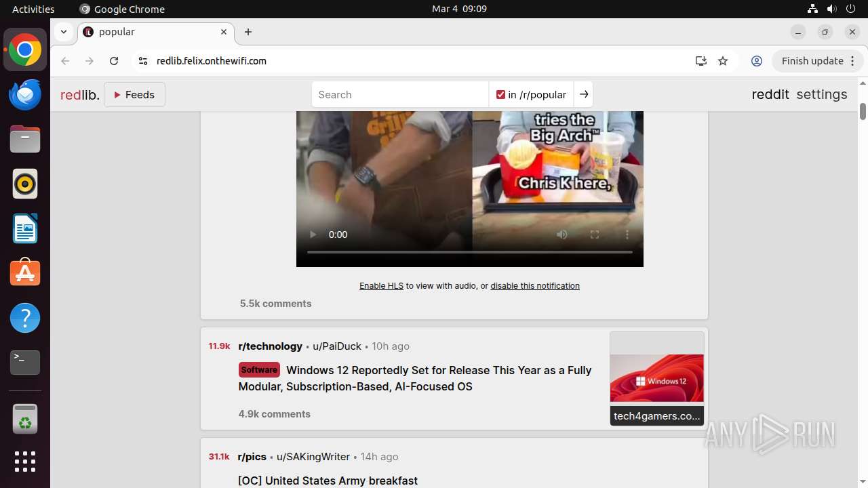Open redlib settings page
Screen dimensions: 868x488
(822, 95)
